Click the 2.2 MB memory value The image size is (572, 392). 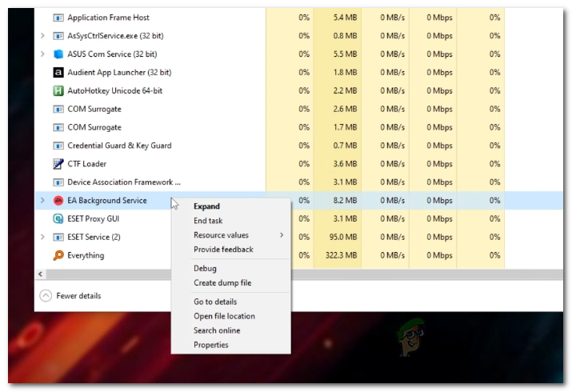(345, 90)
